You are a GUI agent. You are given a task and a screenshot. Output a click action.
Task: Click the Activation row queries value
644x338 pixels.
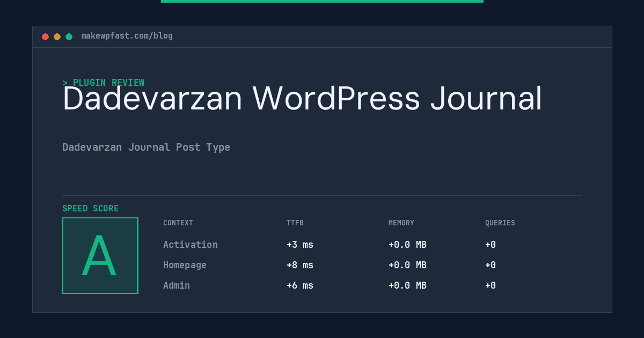[491, 245]
